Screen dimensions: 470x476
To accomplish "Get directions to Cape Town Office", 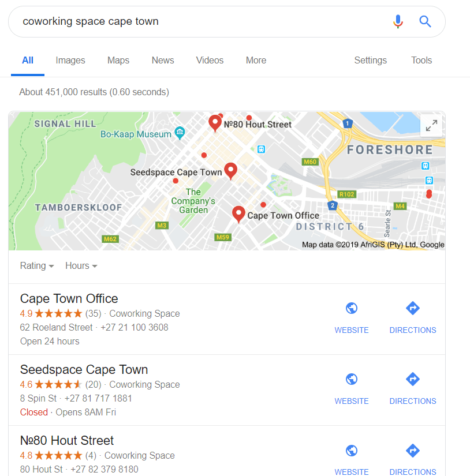I will pyautogui.click(x=412, y=317).
